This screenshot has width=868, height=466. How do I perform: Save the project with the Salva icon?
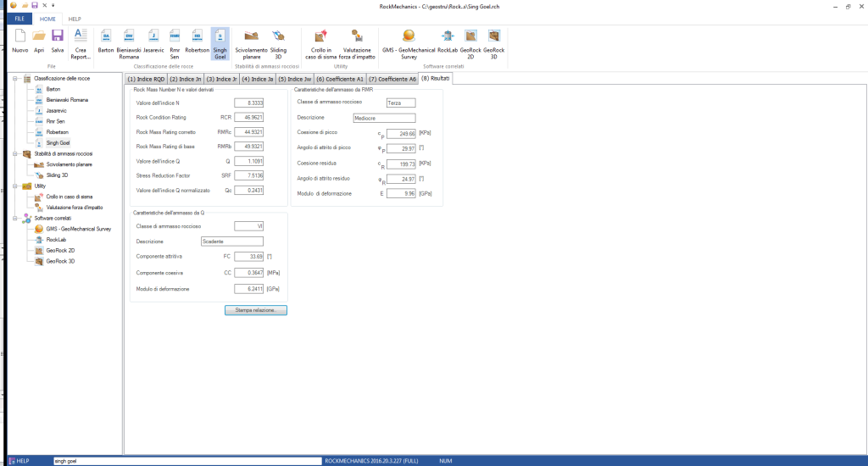pyautogui.click(x=58, y=36)
